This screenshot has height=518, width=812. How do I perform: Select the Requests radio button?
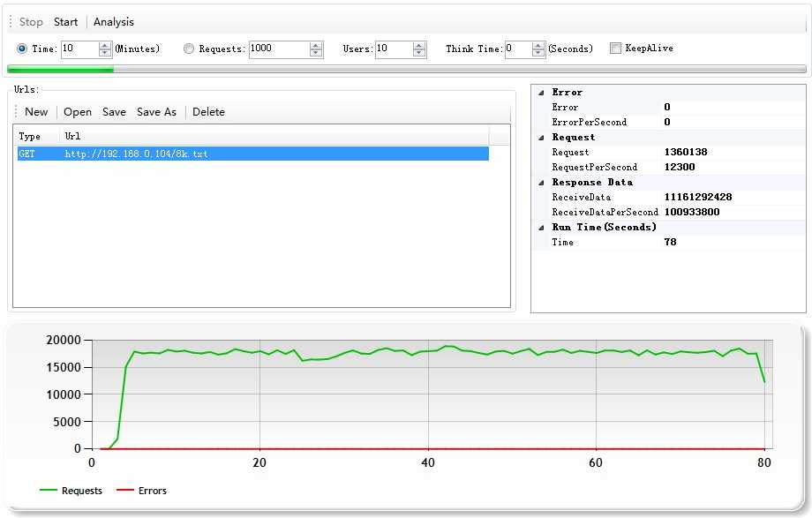(x=189, y=49)
